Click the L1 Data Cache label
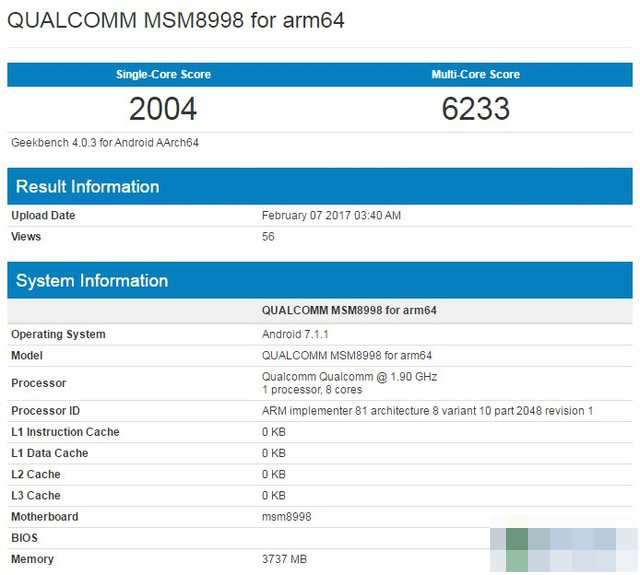 coord(50,453)
